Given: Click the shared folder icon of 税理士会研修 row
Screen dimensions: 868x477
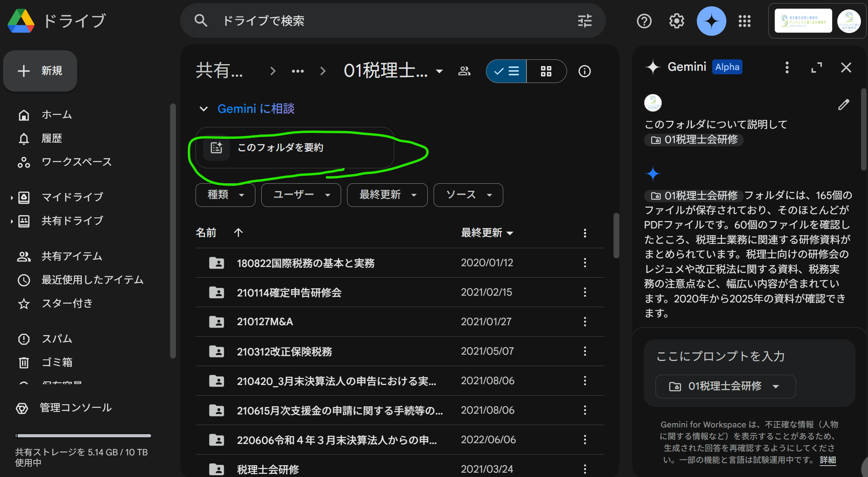Looking at the screenshot, I should tap(216, 469).
